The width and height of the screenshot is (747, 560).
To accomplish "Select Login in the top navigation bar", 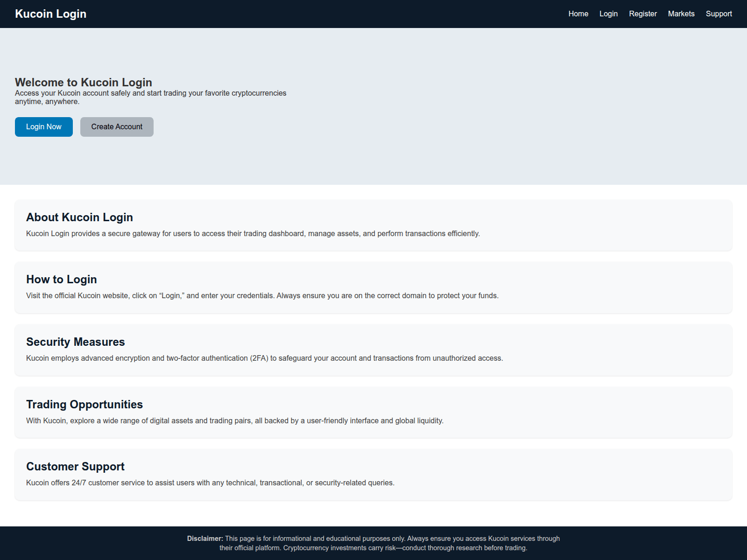I will [x=608, y=14].
